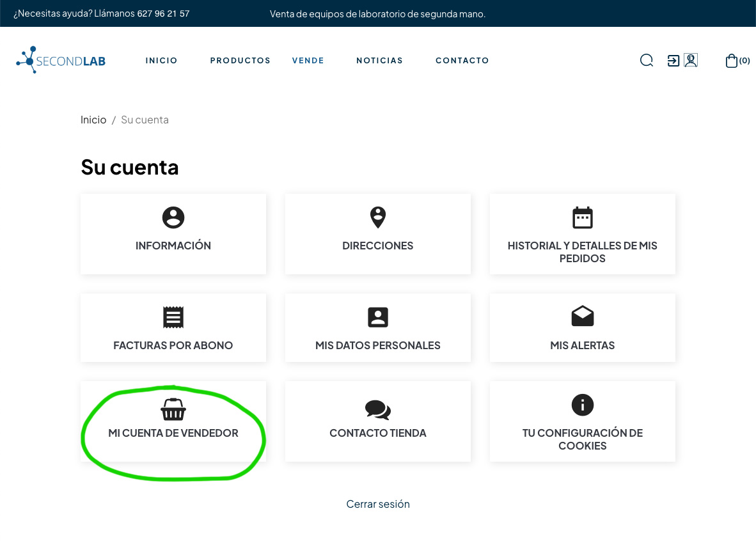
Task: Open Tu configuración de cookies
Action: (582, 421)
